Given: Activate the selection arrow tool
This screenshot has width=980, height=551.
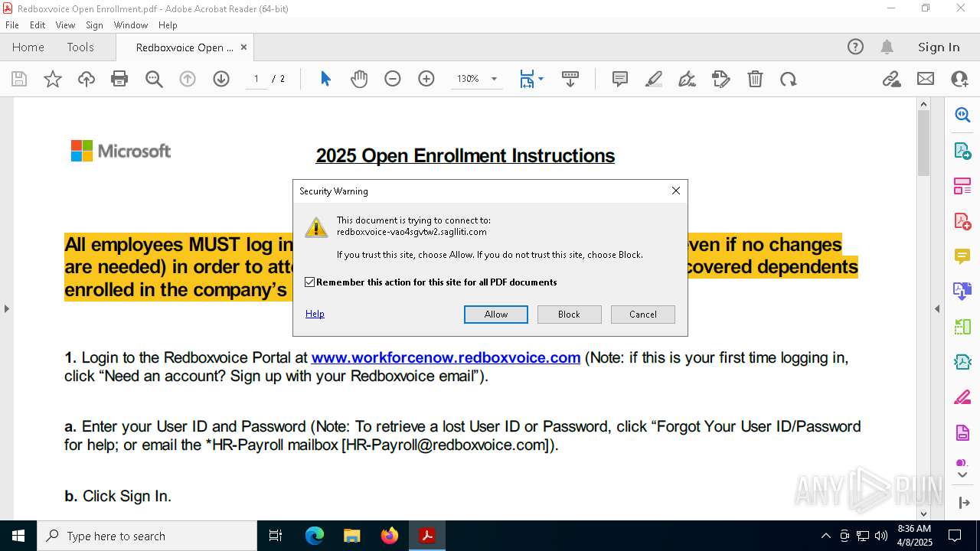Looking at the screenshot, I should (x=325, y=79).
